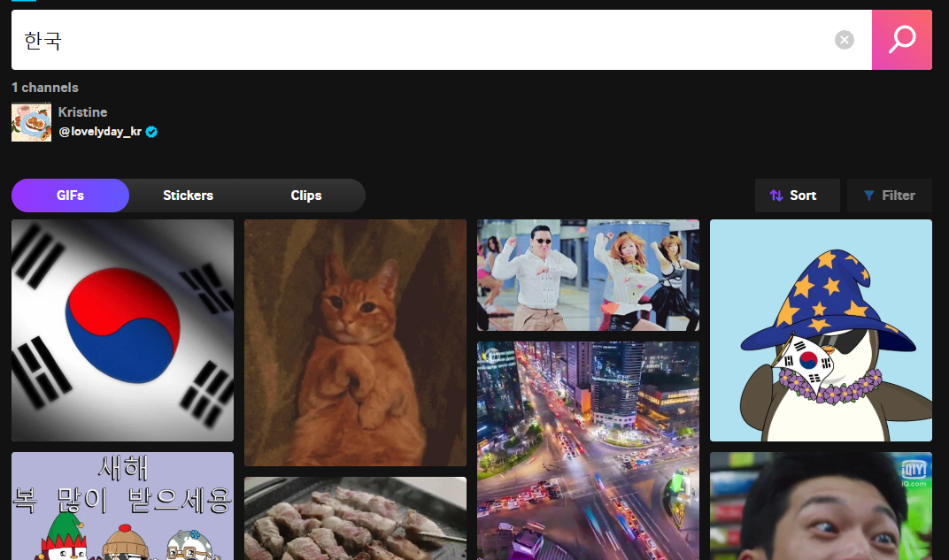Open the night city traffic intersection GIF
This screenshot has height=560, width=949.
589,450
